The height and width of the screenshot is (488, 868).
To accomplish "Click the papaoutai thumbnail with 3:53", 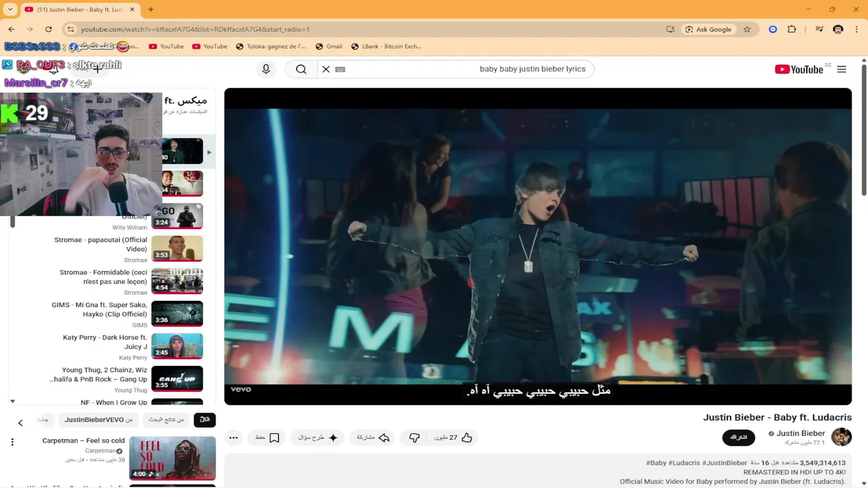I will (177, 248).
